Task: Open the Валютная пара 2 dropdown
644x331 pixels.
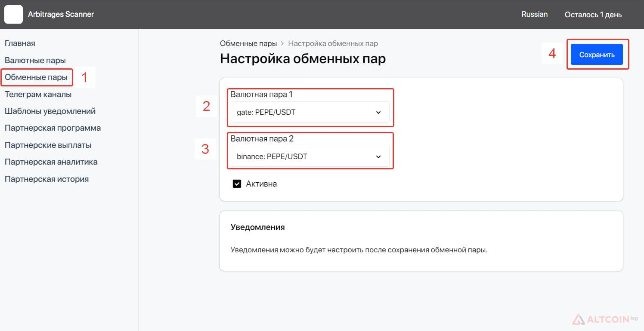Action: (310, 156)
